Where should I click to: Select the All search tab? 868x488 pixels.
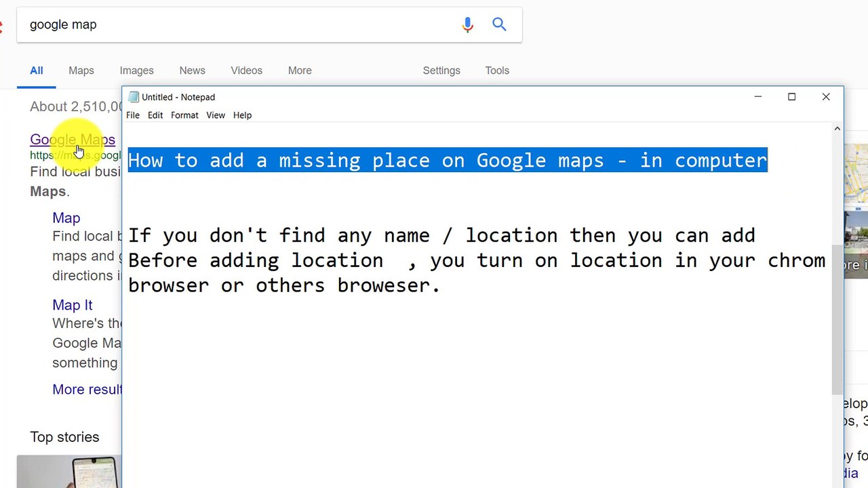pyautogui.click(x=37, y=70)
